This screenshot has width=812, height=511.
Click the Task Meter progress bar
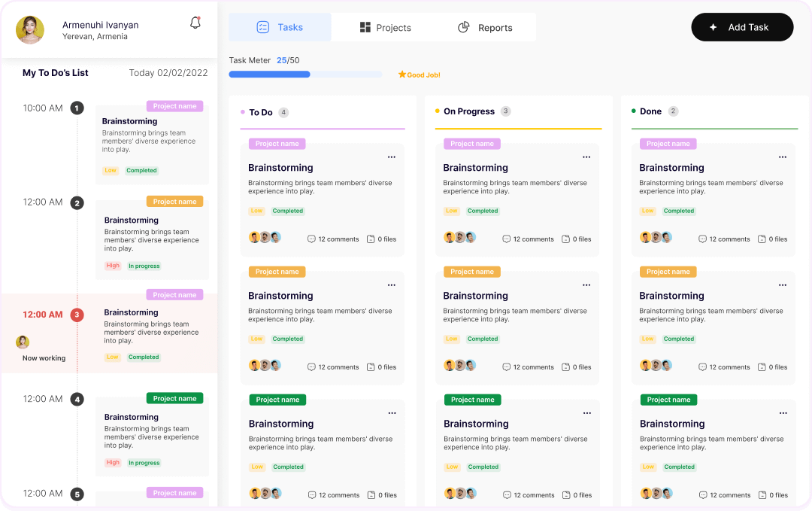pos(304,75)
